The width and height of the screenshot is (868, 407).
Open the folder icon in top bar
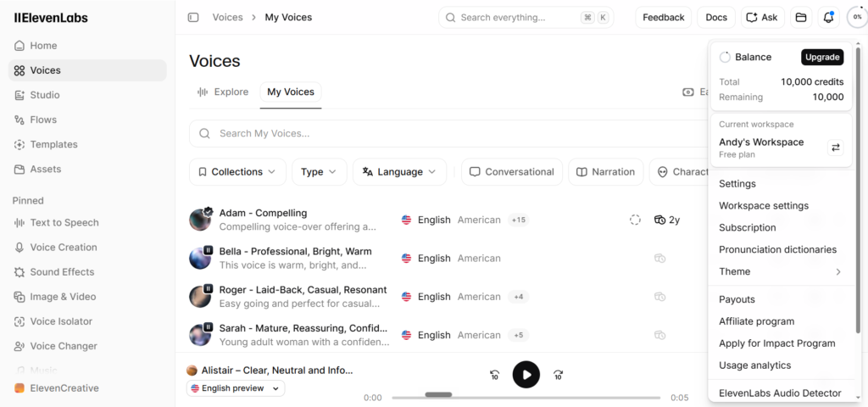coord(800,17)
